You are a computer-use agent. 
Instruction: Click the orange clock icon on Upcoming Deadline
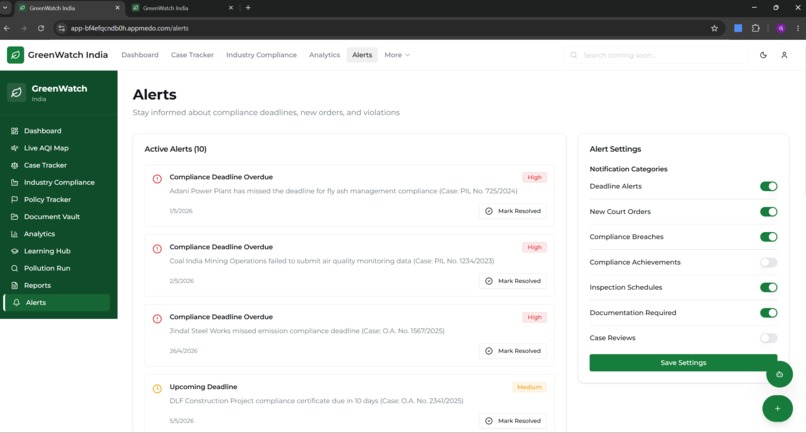pos(157,389)
